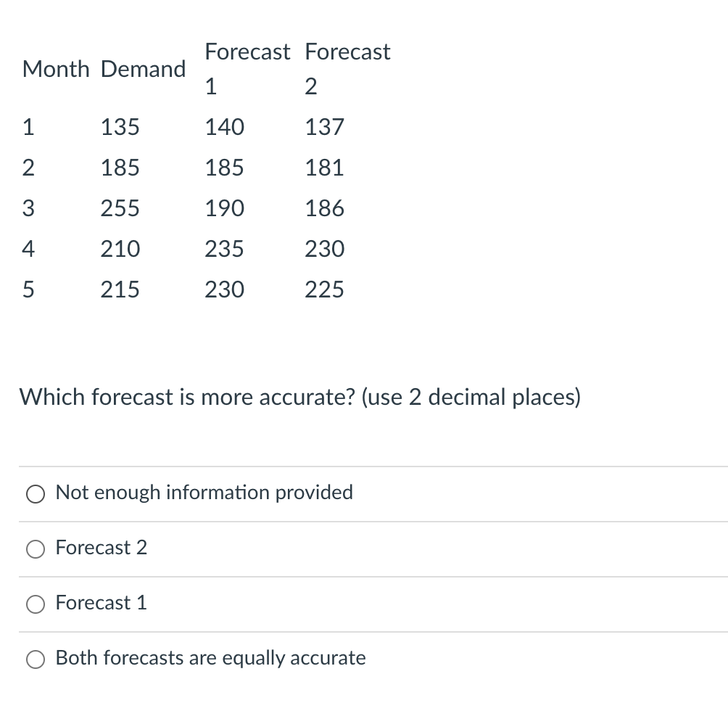Select the 'Forecast 2' radio button

[36, 548]
